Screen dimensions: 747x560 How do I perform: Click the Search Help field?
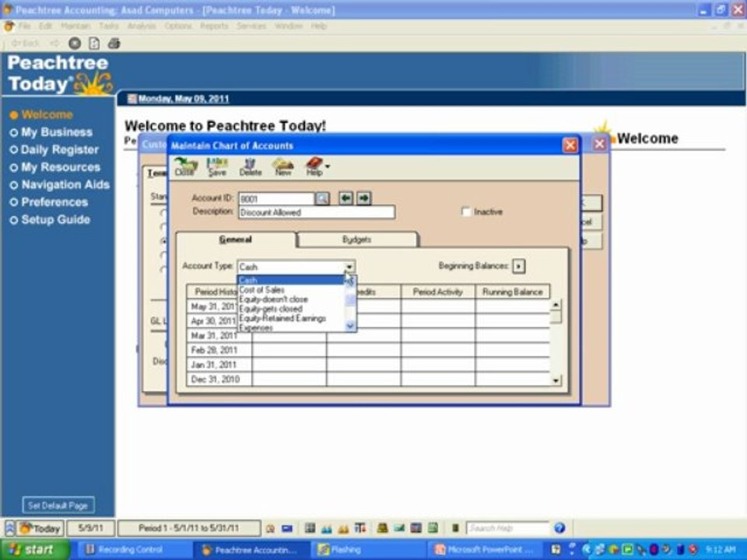(507, 528)
